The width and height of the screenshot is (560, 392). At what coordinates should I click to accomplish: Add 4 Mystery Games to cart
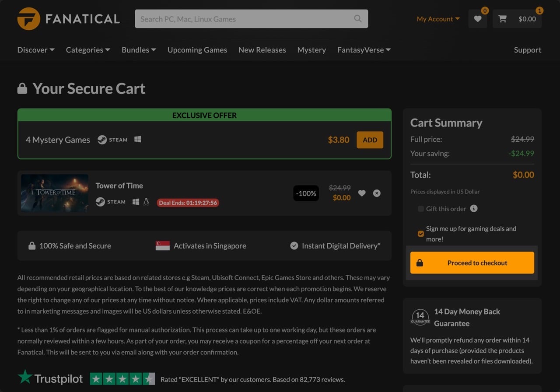click(x=370, y=140)
